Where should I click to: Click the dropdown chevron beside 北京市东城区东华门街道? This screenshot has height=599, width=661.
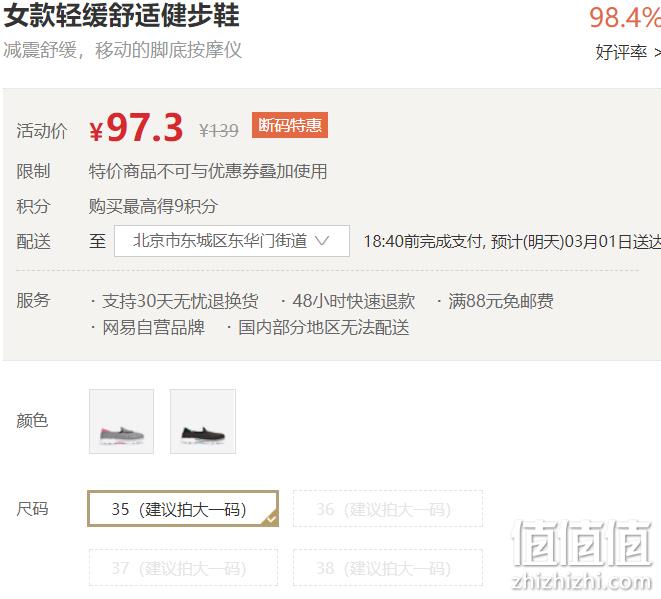(322, 241)
